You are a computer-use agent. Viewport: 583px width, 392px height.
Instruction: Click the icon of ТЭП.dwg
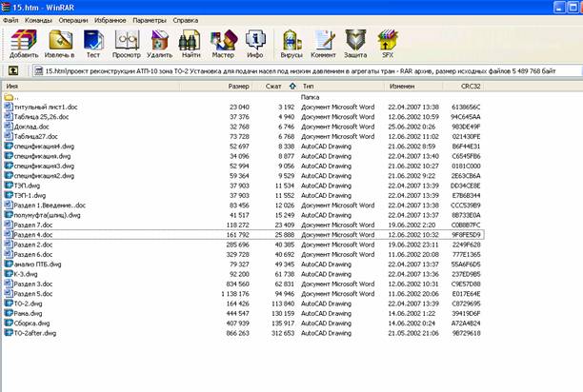pos(9,186)
